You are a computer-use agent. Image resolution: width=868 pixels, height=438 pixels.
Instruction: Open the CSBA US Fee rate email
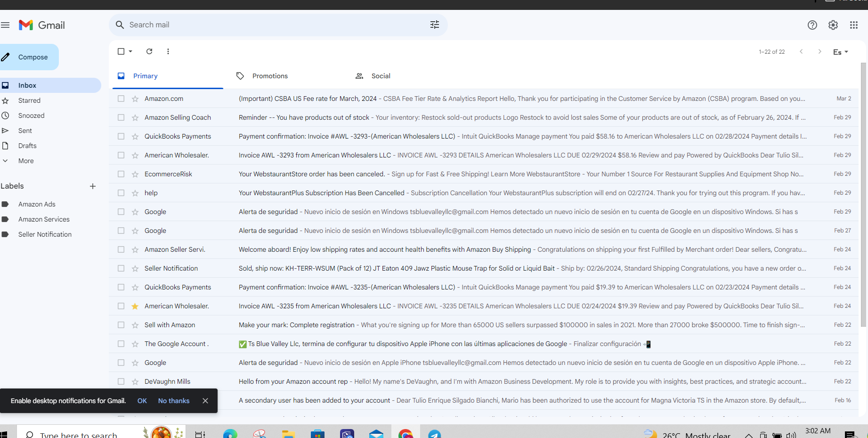click(484, 99)
